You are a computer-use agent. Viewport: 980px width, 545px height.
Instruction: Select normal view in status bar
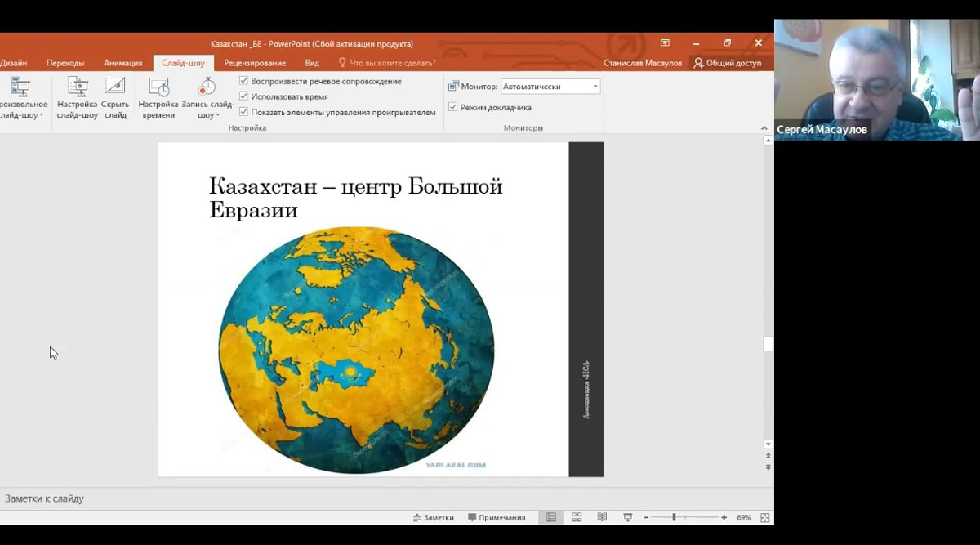point(551,517)
